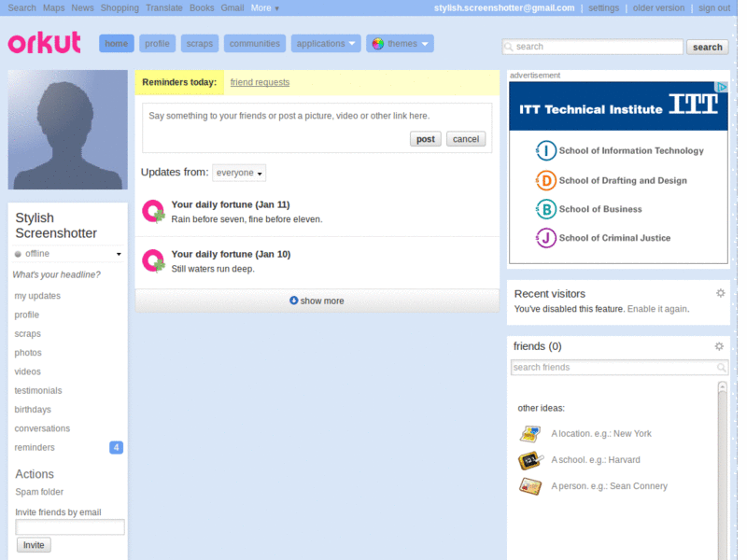The width and height of the screenshot is (747, 560).
Task: Click the search friends magnifier icon
Action: tap(721, 367)
